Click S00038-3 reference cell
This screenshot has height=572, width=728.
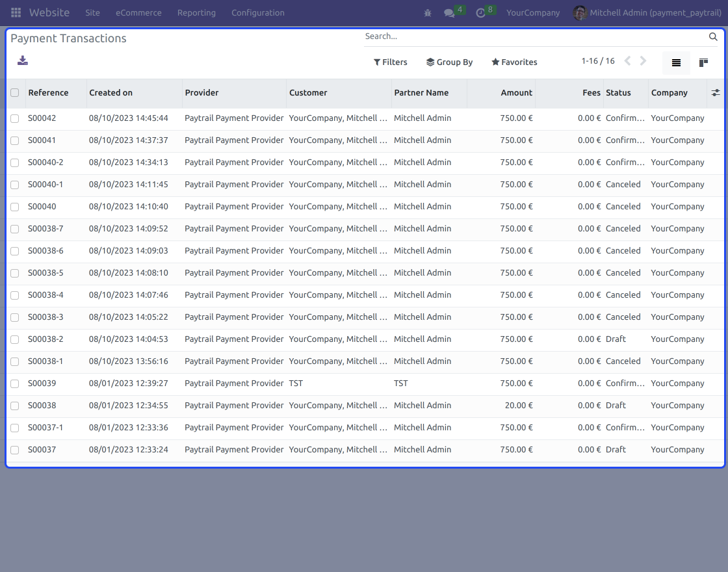pyautogui.click(x=45, y=317)
